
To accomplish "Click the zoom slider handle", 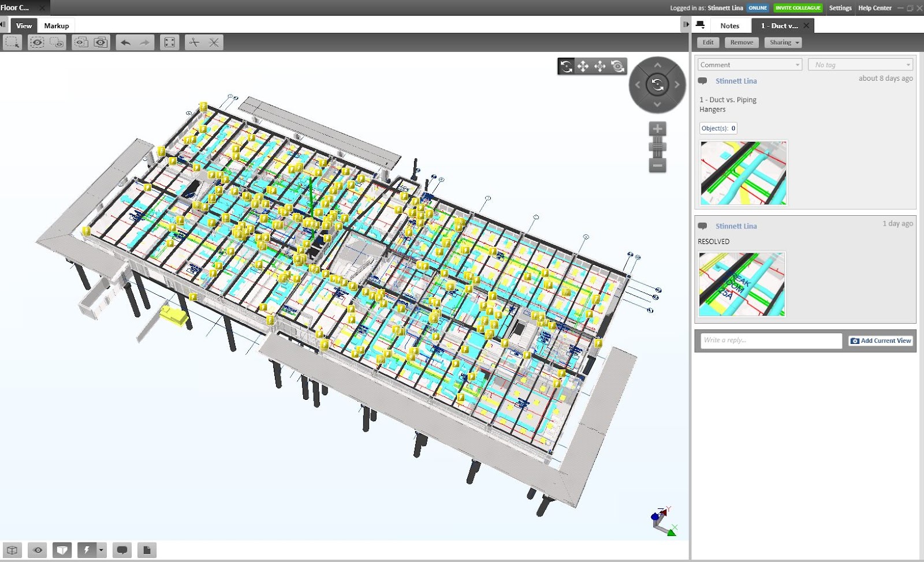I will 657,147.
